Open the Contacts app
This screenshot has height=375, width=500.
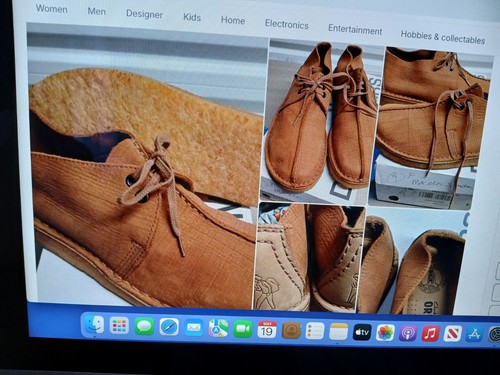(291, 330)
